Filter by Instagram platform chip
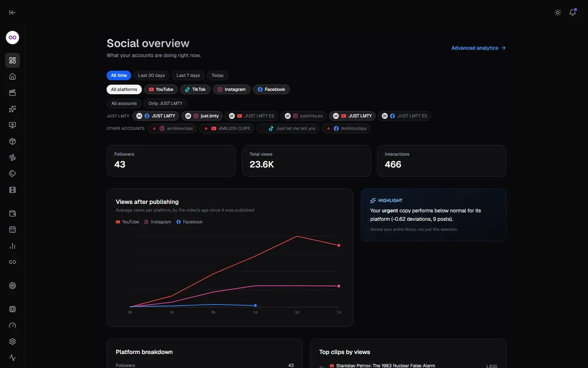 pos(232,90)
